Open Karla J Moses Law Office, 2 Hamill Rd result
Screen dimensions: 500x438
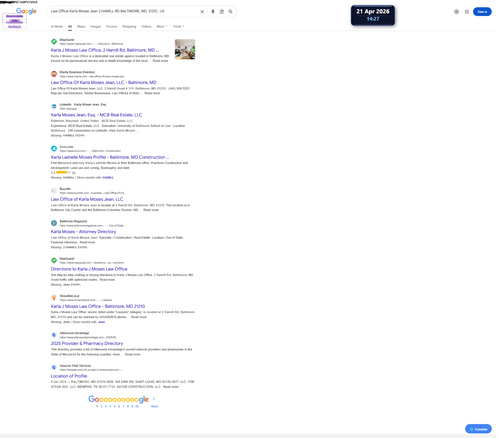tap(105, 50)
